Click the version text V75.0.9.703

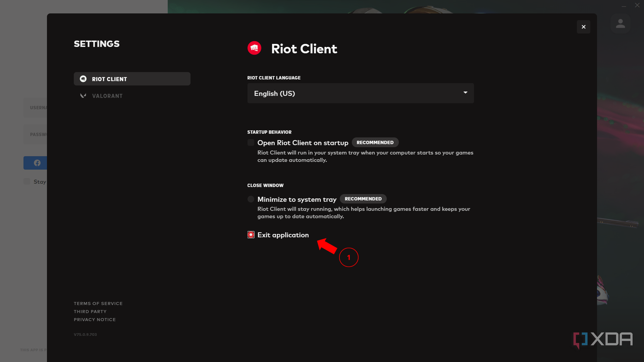pos(85,335)
